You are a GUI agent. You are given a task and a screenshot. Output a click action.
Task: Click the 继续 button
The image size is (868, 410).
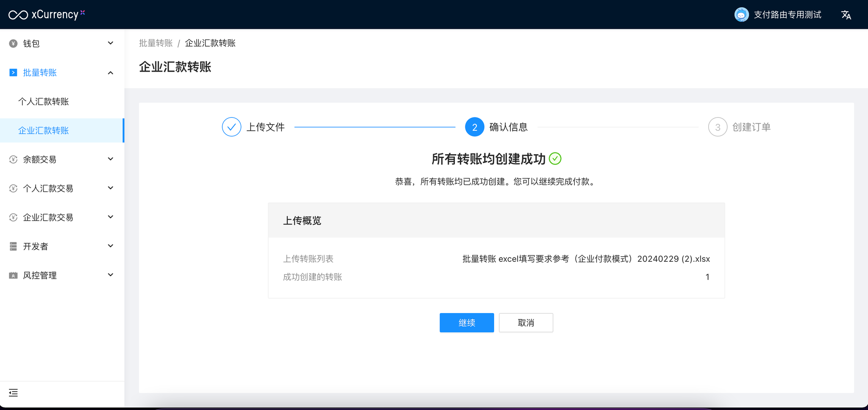tap(467, 323)
